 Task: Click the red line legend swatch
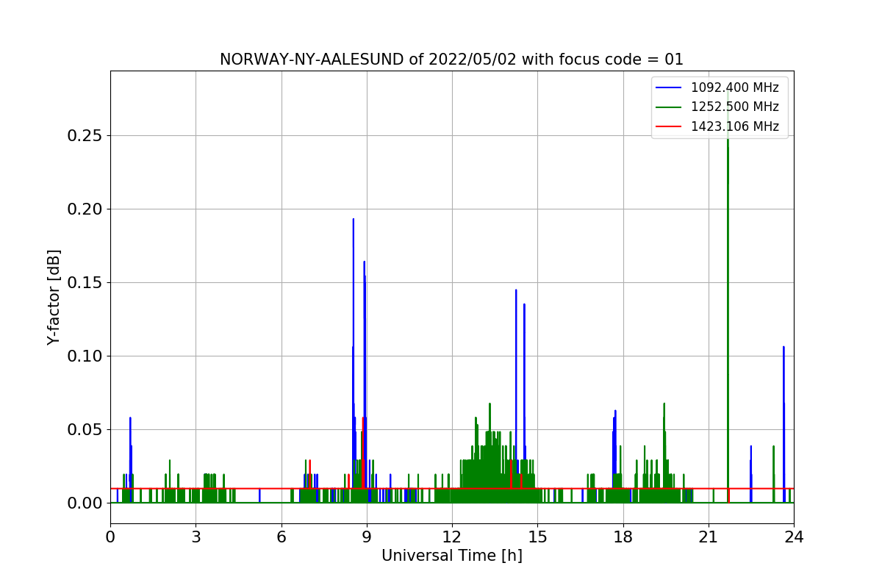[668, 126]
